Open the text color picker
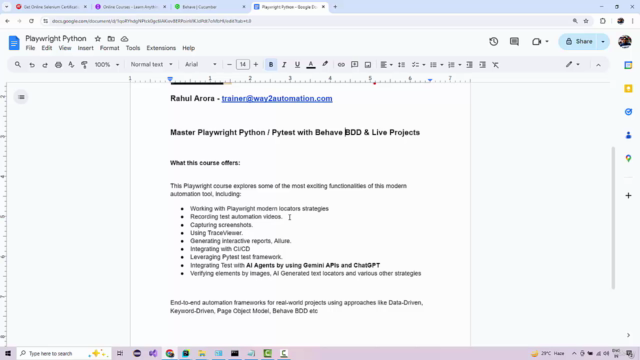This screenshot has width=640, height=360. [x=311, y=64]
